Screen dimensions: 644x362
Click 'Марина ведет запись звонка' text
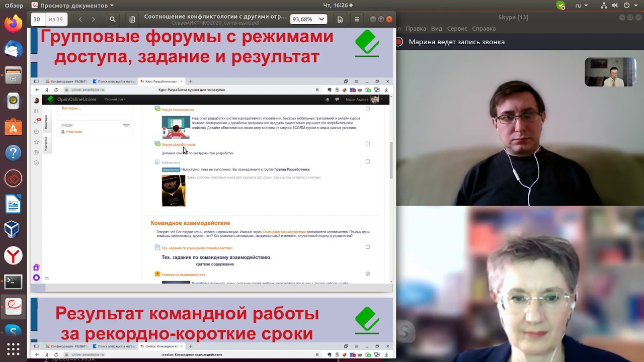456,42
